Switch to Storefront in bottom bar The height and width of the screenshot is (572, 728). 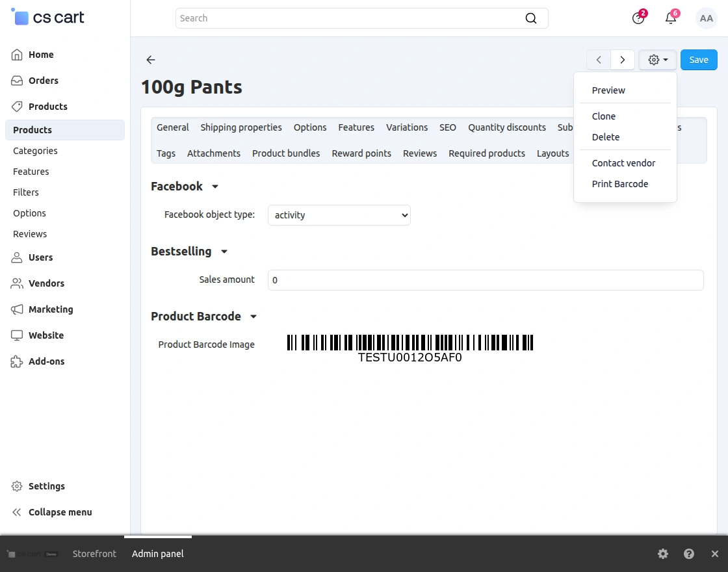[x=94, y=554]
